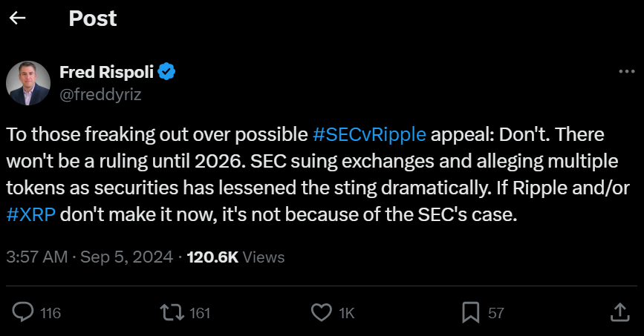Image resolution: width=644 pixels, height=336 pixels.
Task: Click the 57 bookmarks count
Action: pyautogui.click(x=495, y=314)
